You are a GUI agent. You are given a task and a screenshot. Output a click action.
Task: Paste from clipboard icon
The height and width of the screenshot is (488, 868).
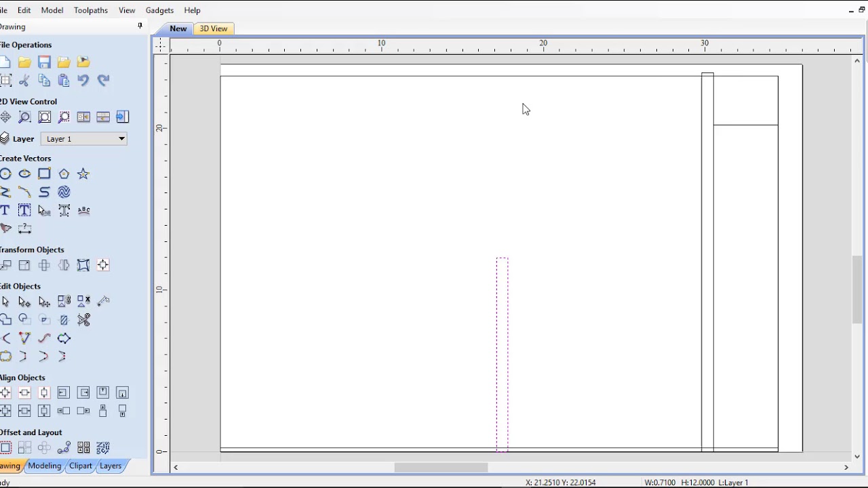click(64, 81)
